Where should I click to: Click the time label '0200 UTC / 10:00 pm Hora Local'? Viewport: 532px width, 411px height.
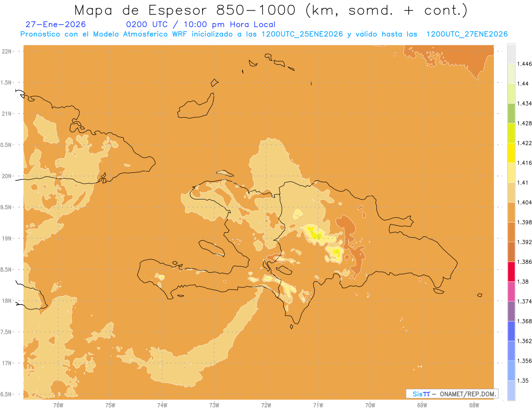tap(200, 25)
